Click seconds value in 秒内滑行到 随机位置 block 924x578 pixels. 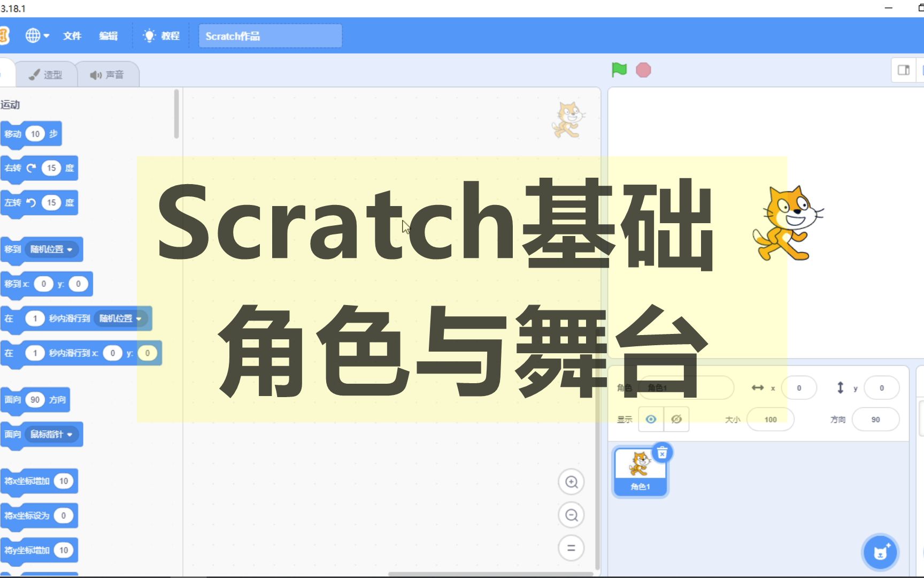click(x=35, y=318)
